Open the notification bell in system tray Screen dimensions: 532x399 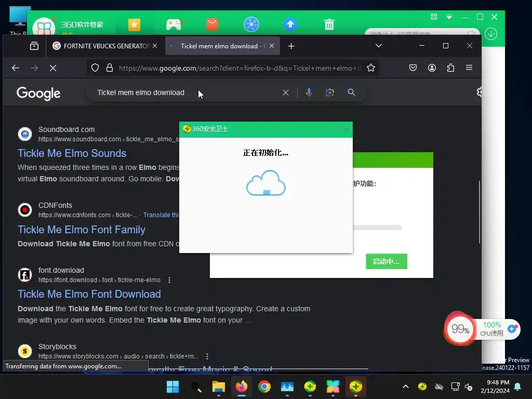[x=518, y=387]
